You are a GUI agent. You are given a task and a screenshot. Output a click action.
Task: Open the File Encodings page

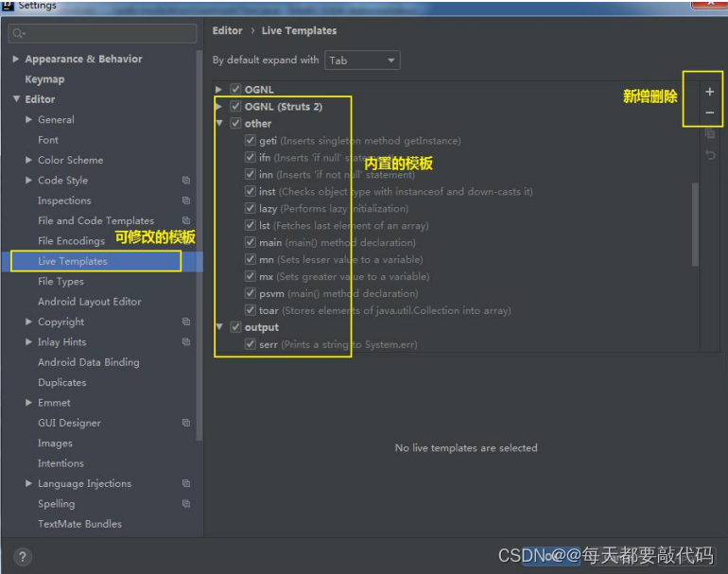(x=72, y=241)
